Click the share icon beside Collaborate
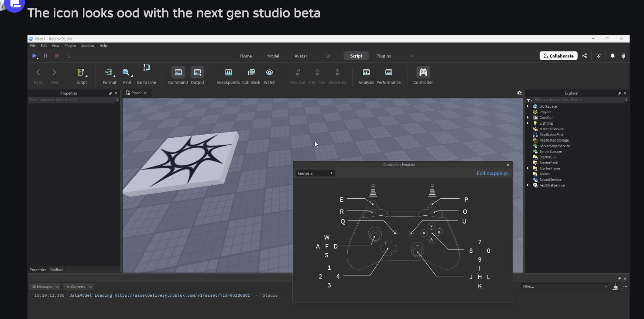Viewport: 644px width, 319px height. pyautogui.click(x=584, y=56)
